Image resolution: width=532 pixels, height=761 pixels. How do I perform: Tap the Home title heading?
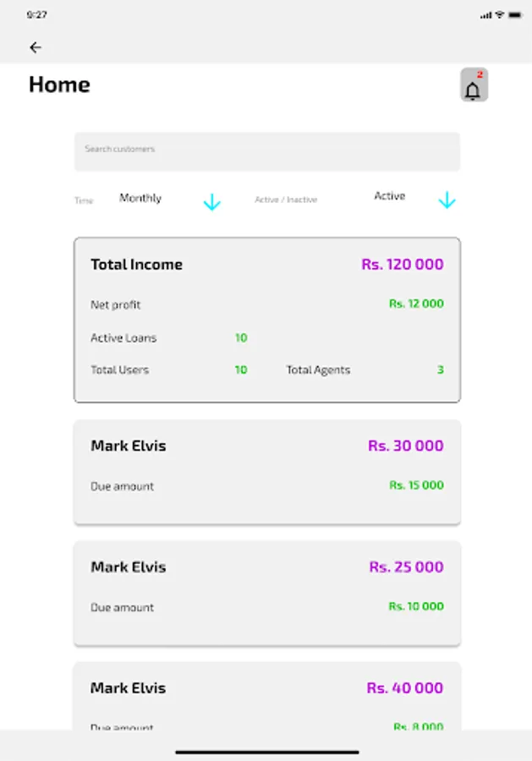click(58, 85)
